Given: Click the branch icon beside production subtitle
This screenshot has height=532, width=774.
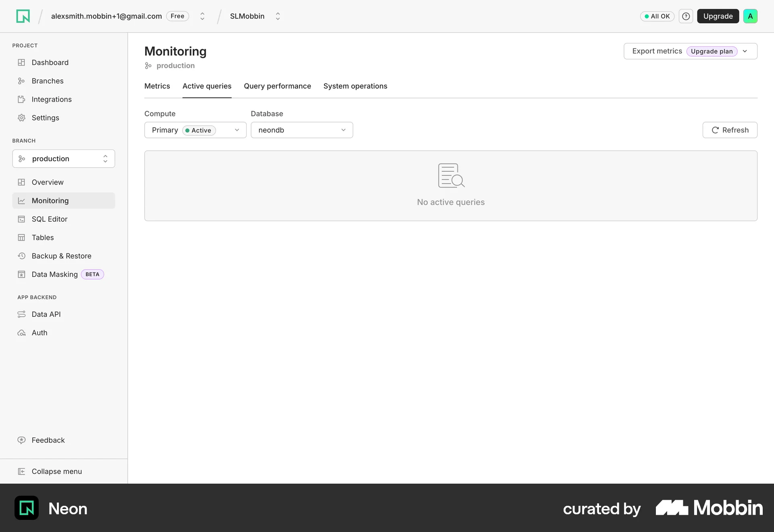Looking at the screenshot, I should [x=148, y=66].
